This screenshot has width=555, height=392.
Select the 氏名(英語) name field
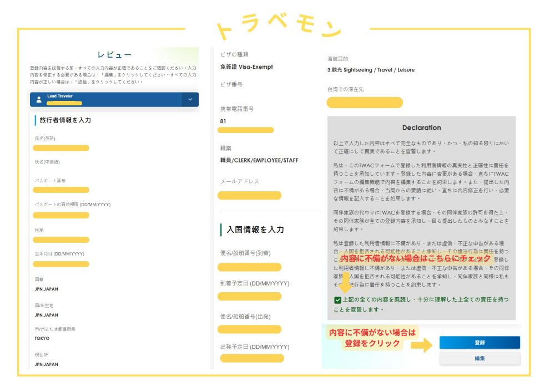(x=61, y=148)
